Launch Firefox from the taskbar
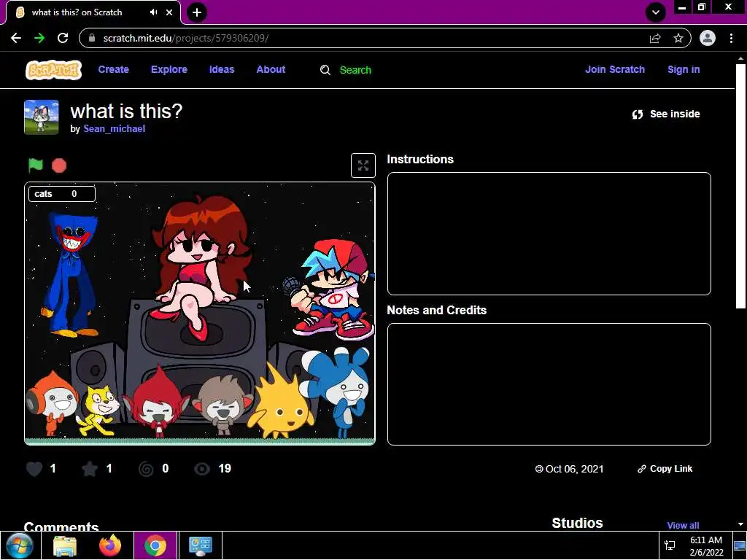 (110, 545)
